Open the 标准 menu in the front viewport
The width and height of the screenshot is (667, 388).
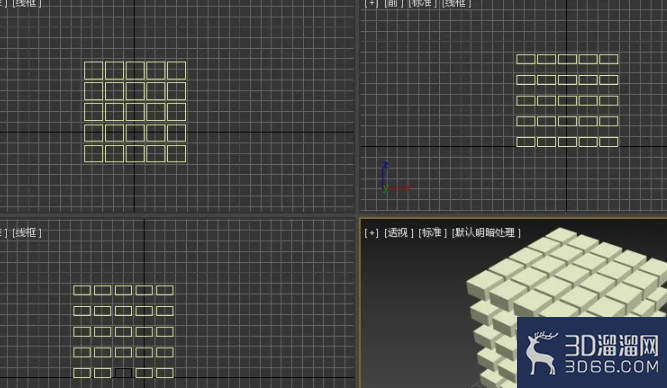(x=422, y=3)
